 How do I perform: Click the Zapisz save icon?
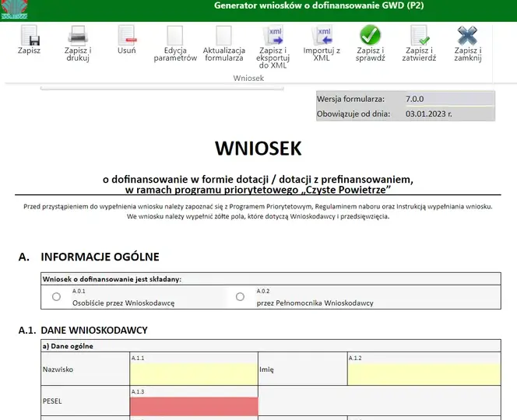click(x=30, y=36)
